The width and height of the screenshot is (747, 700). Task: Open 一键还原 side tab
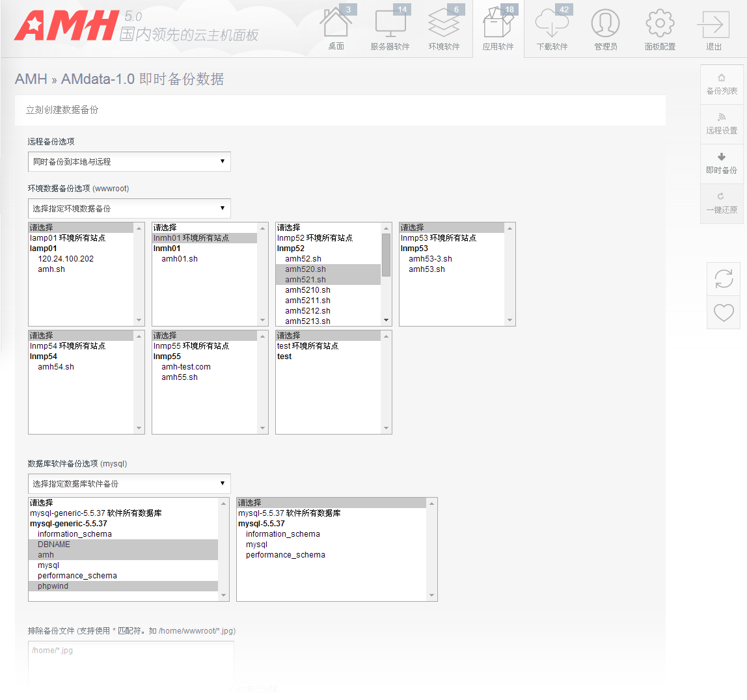pos(722,204)
